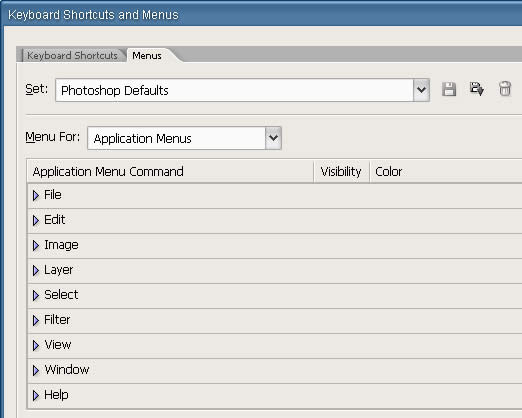Open the Set dropdown arrow
522x418 pixels.
pos(421,90)
